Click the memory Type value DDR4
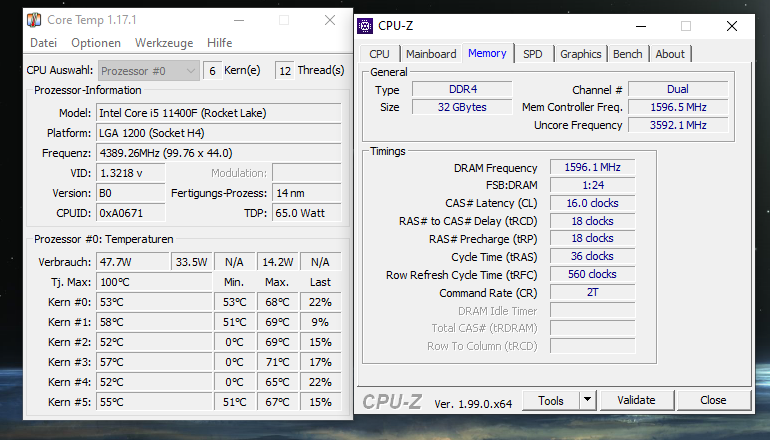 (x=463, y=89)
